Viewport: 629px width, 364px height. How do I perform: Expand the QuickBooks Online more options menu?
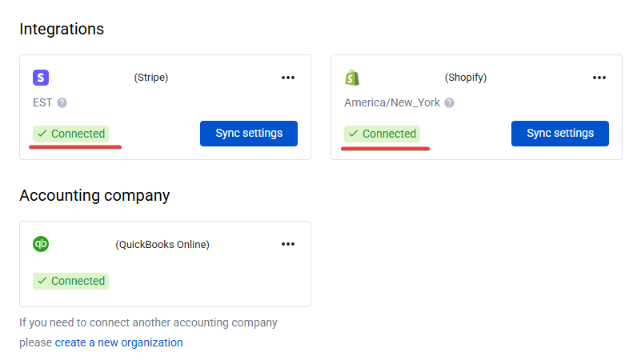(288, 244)
